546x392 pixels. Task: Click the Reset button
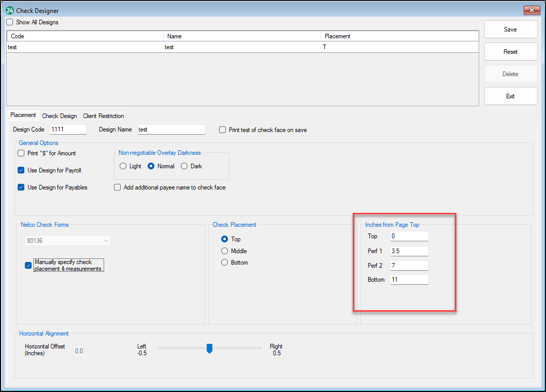tap(510, 52)
